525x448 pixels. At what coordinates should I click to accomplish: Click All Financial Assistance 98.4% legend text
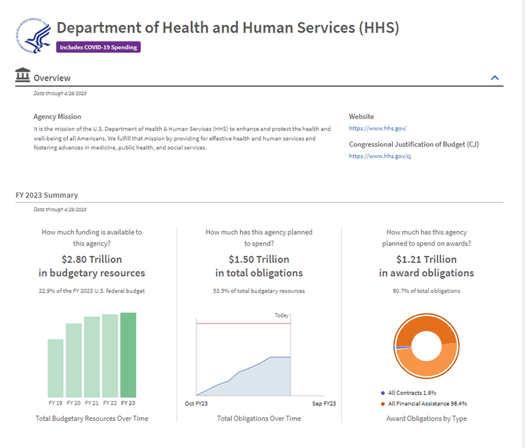(427, 404)
